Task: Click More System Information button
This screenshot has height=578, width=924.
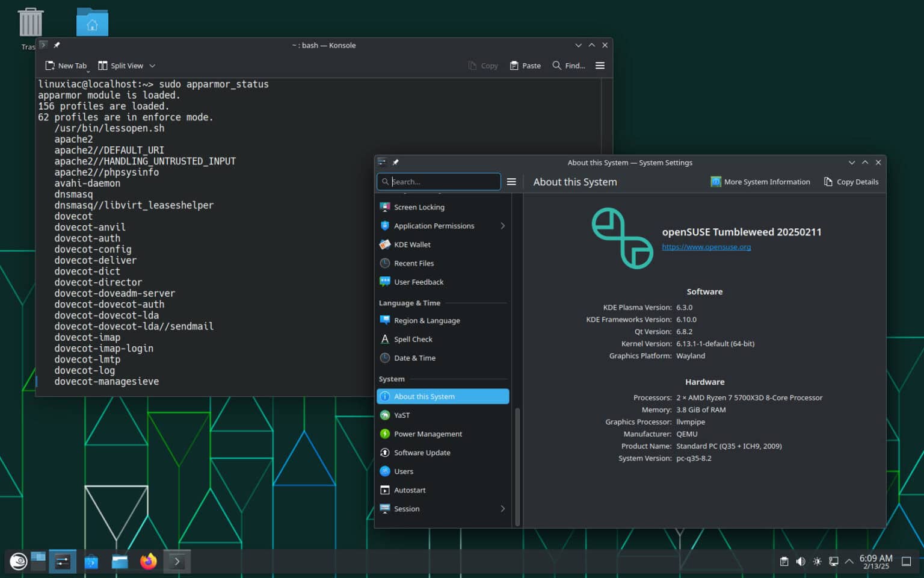Action: click(760, 181)
